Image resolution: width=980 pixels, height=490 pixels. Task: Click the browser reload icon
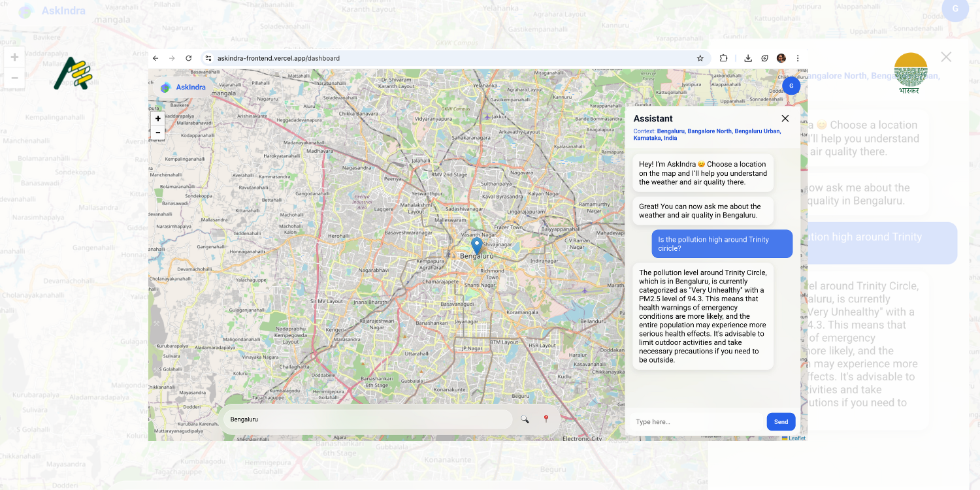tap(189, 58)
